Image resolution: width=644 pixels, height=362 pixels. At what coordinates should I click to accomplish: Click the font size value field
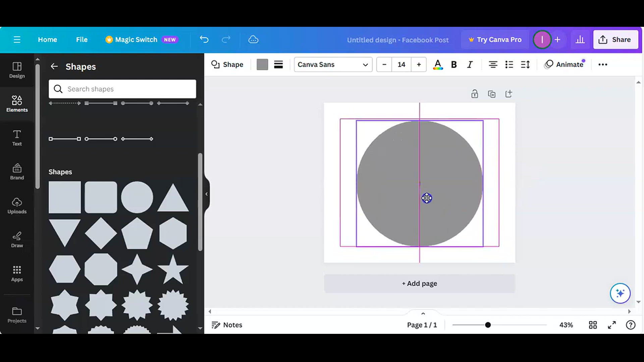401,64
